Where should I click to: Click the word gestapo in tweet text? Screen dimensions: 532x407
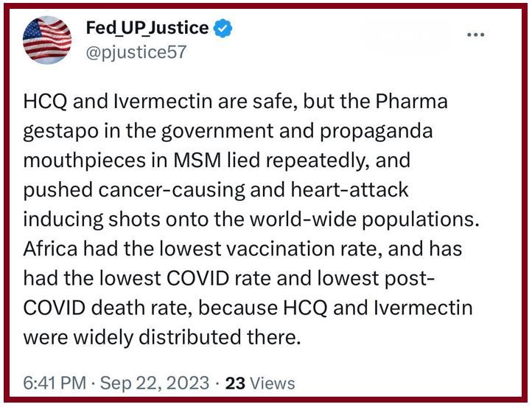[58, 131]
